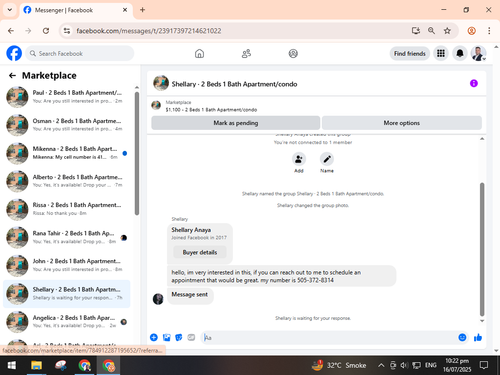This screenshot has width=500, height=375.
Task: Open Paul's 2 Beds 1 Bath conversation
Action: click(67, 97)
